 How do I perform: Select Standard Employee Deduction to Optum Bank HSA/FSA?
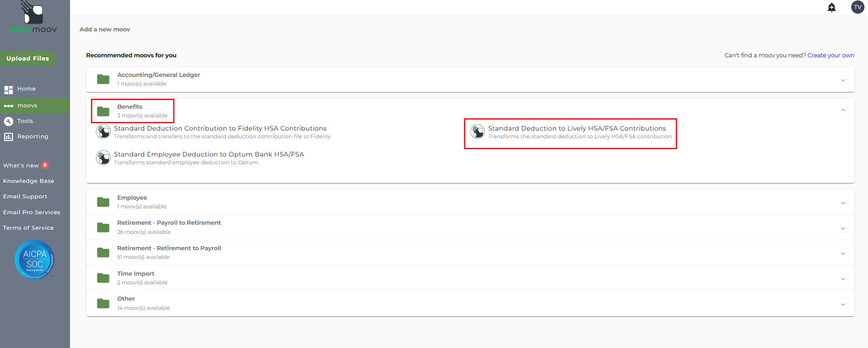coord(209,155)
